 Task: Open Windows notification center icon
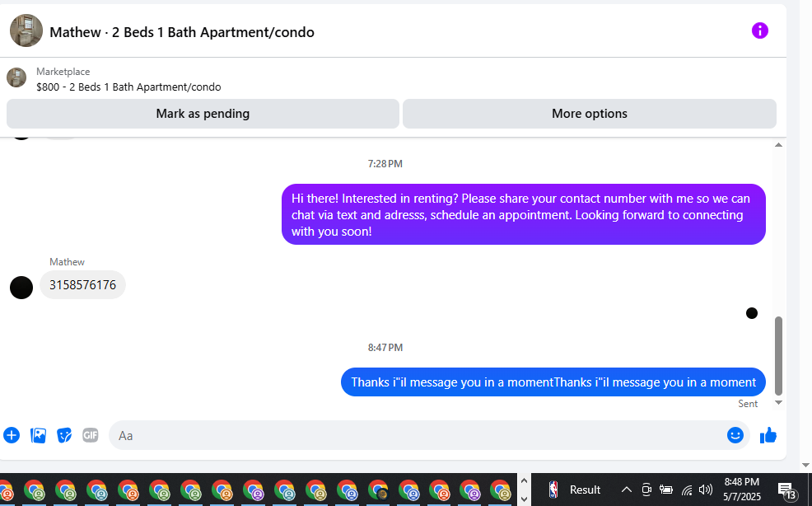[x=786, y=490]
